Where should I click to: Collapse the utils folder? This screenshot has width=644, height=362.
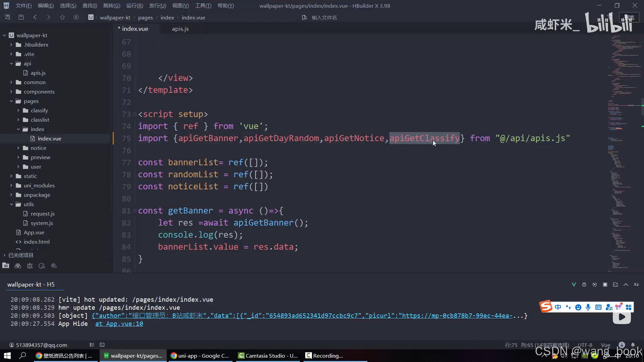(11, 204)
